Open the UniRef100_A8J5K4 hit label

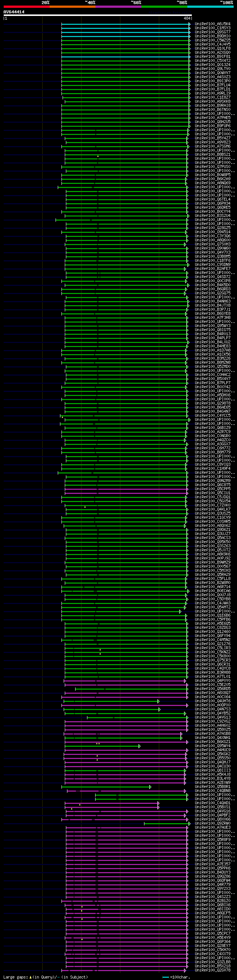[213, 24]
